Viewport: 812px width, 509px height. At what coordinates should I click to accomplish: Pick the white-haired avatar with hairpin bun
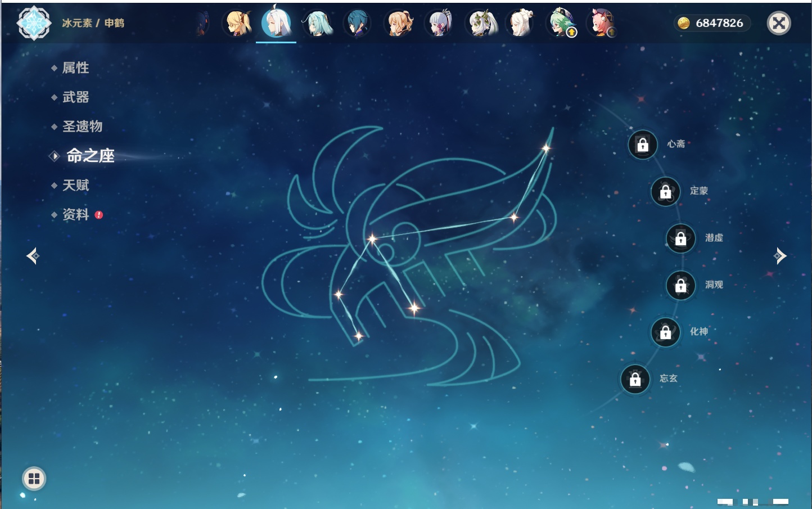[520, 23]
